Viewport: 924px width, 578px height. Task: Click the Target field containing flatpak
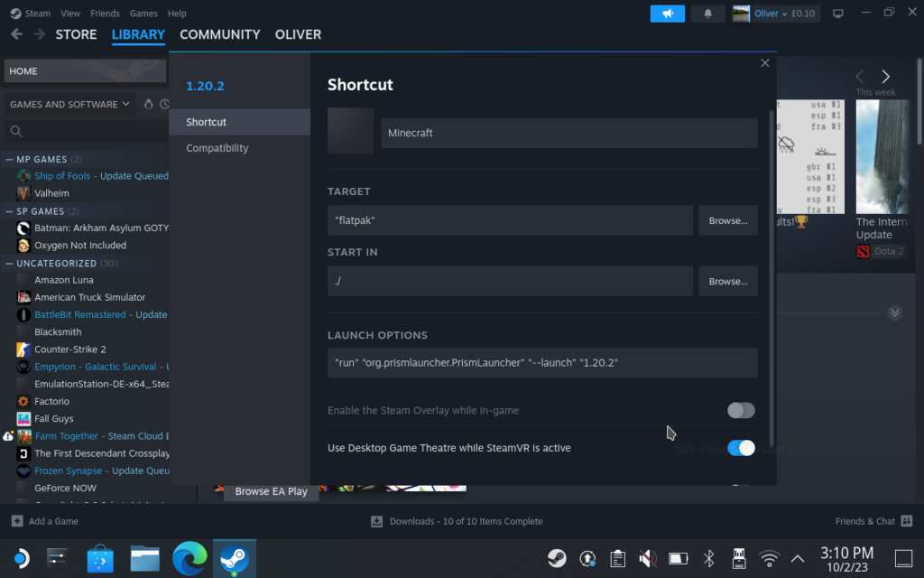510,220
